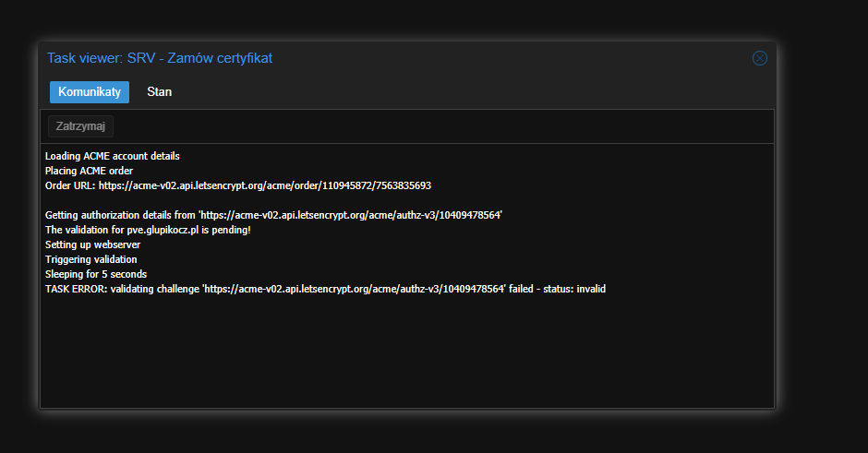Image resolution: width=868 pixels, height=453 pixels.
Task: Click the 'Sleeping for 5 seconds' log line
Action: [95, 274]
